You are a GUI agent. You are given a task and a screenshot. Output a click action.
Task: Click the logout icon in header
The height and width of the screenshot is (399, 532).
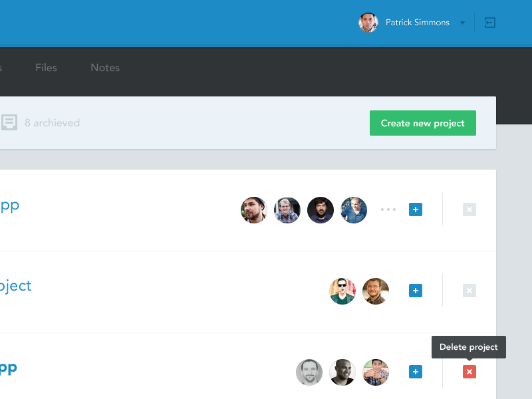point(489,23)
